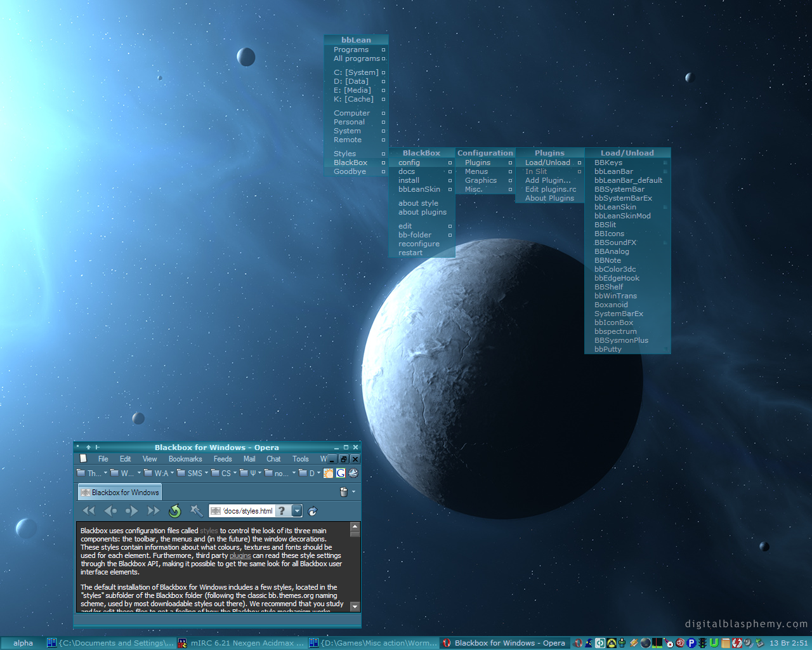812x650 pixels.
Task: Click the traffic light tray icon
Action: point(703,643)
